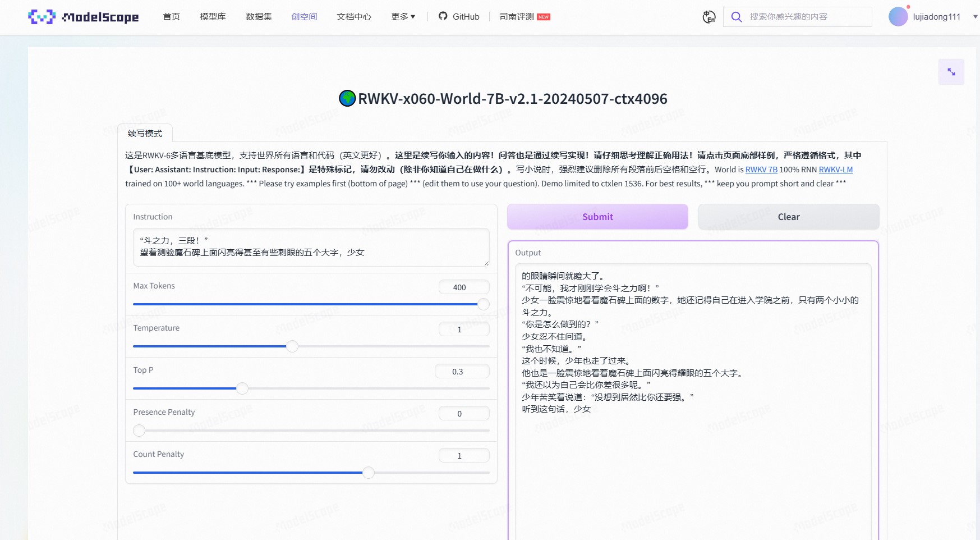Click the ModelScope logo
980x540 pixels.
(83, 17)
